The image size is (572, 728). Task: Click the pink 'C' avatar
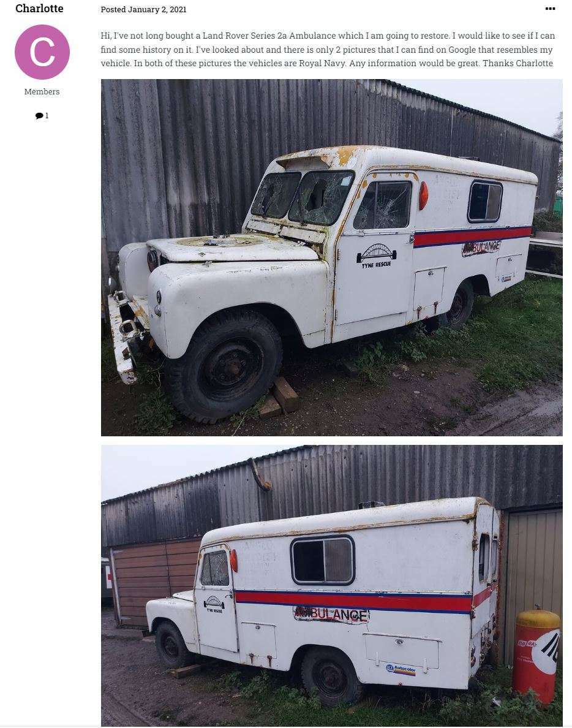point(42,52)
